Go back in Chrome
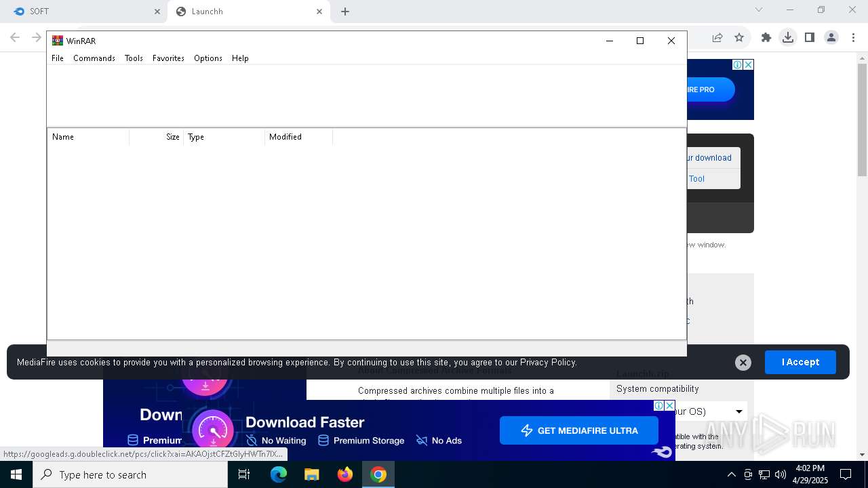The width and height of the screenshot is (868, 488). pyautogui.click(x=15, y=37)
